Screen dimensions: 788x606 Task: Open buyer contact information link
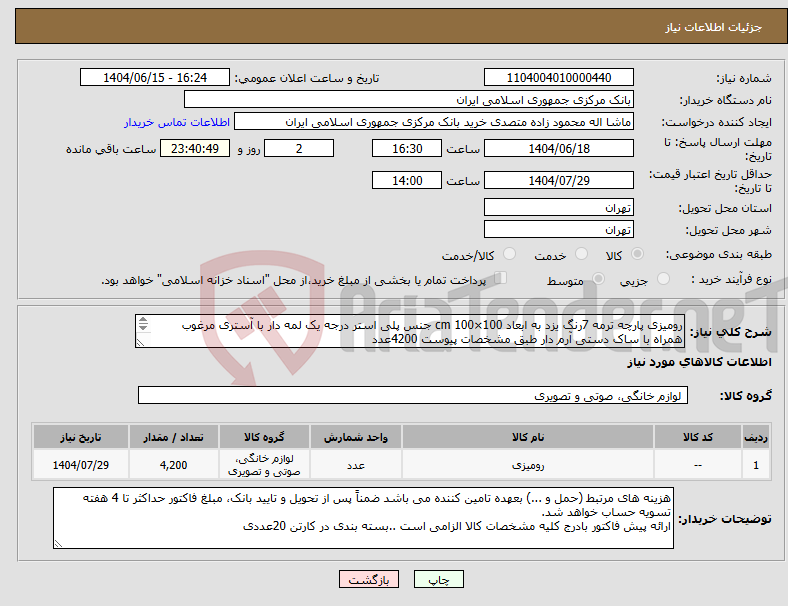point(177,122)
